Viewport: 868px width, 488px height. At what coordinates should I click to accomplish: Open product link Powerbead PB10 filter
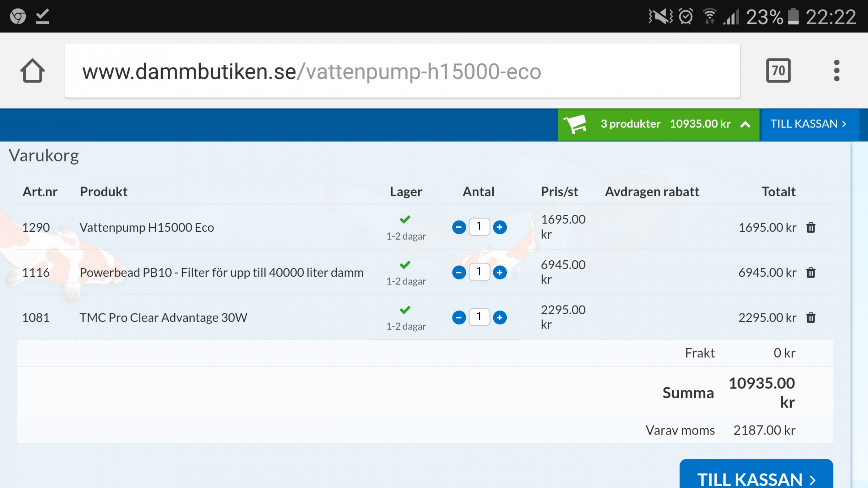click(221, 273)
